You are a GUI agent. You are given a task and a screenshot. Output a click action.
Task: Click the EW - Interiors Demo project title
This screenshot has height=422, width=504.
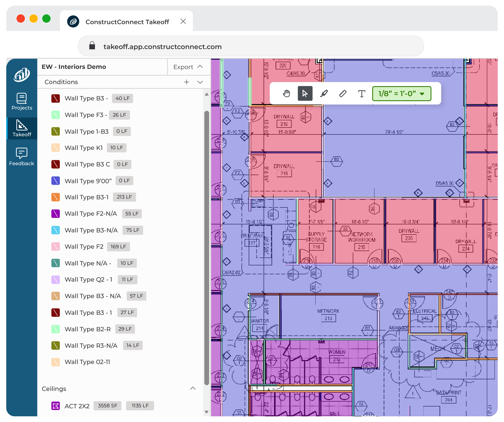point(74,67)
